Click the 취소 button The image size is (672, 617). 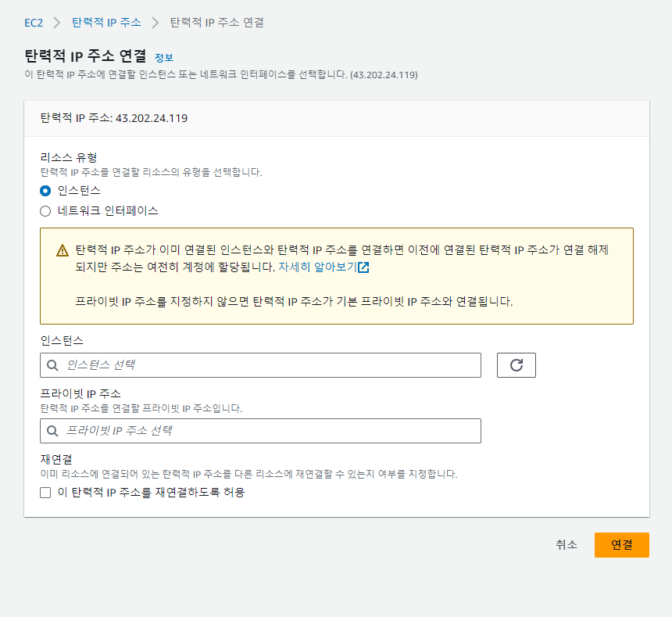tap(567, 544)
